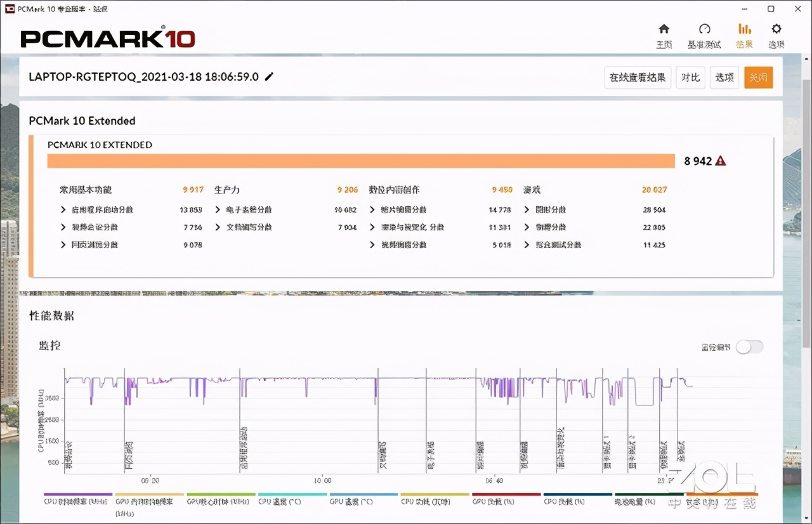Click the result name LAPTOP-RGTEPTOQ_2021-03-18

coord(143,77)
